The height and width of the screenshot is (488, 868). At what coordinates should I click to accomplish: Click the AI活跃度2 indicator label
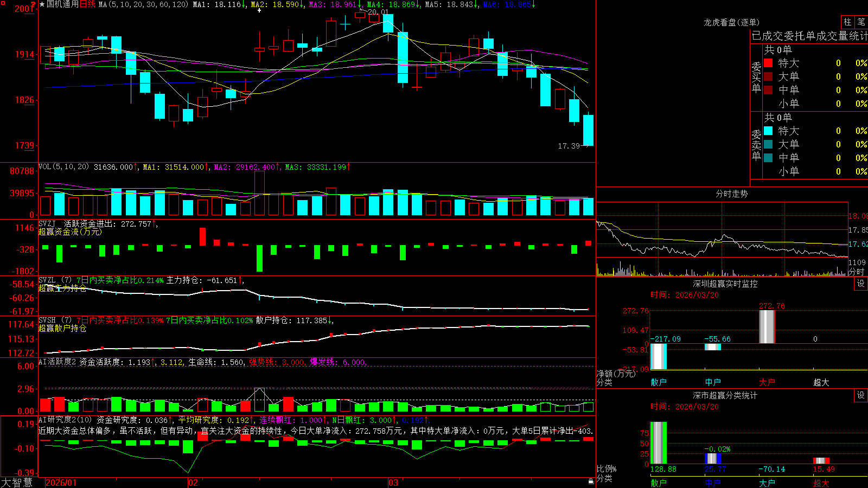(x=57, y=362)
